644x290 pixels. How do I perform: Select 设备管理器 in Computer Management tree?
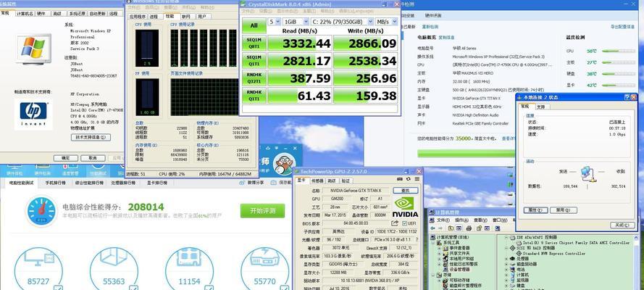point(458,270)
